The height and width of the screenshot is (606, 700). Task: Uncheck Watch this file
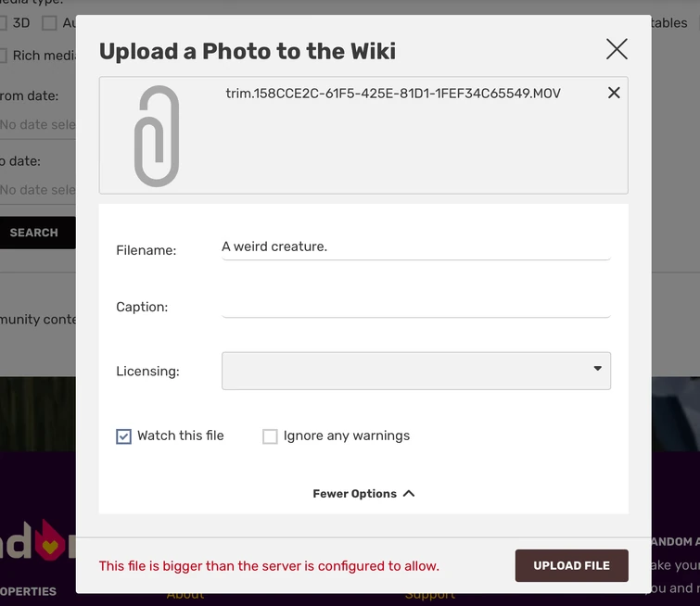tap(124, 436)
